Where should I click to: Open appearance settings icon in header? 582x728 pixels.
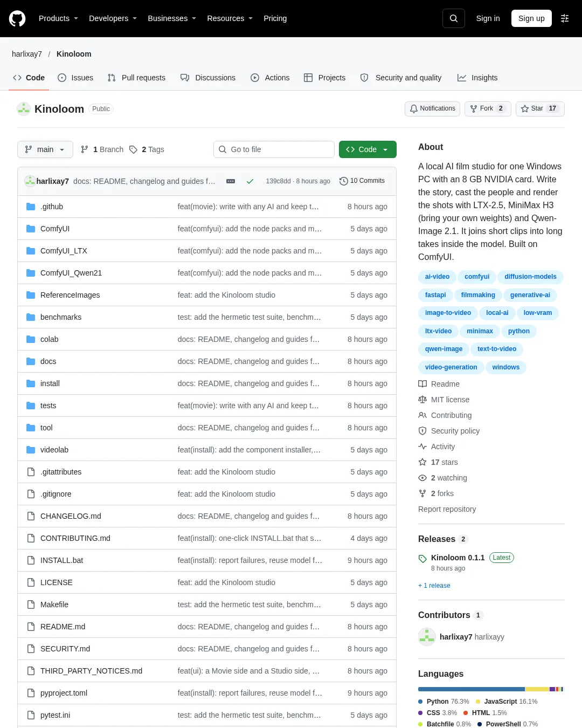coord(565,18)
